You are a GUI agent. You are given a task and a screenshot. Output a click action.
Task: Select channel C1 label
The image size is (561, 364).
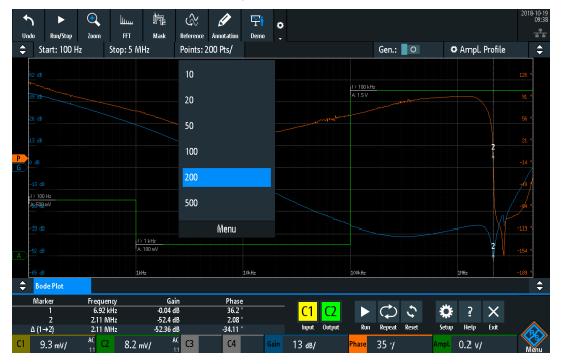[21, 344]
